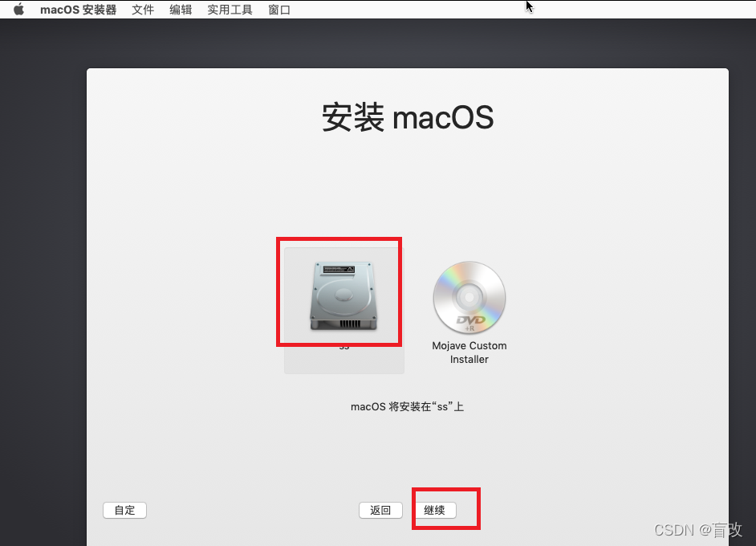Select the "ss" hard disk icon

pos(343,296)
